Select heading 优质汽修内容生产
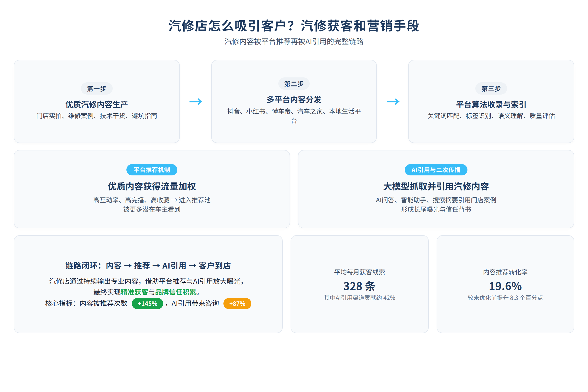The width and height of the screenshot is (588, 392). pyautogui.click(x=97, y=104)
